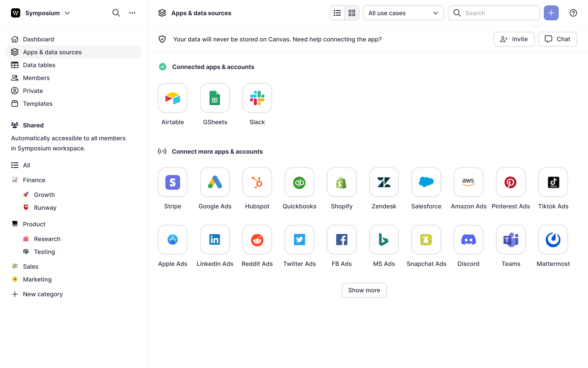Switch to grid view
The image size is (588, 368).
point(352,13)
